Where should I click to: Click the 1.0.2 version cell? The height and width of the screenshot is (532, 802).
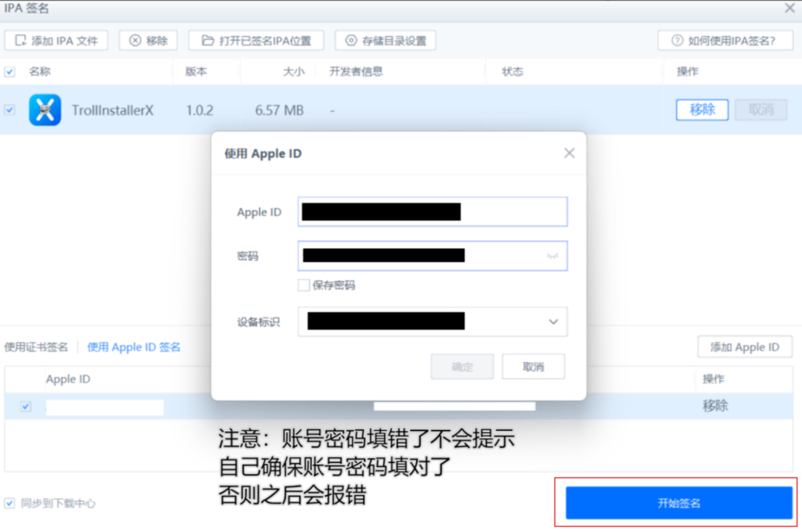pyautogui.click(x=200, y=111)
